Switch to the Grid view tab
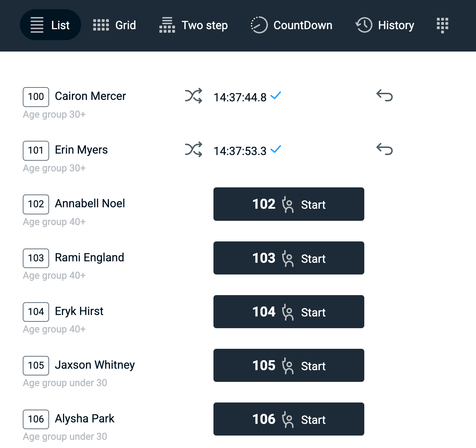Screen dimensions: 476x448 [115, 25]
